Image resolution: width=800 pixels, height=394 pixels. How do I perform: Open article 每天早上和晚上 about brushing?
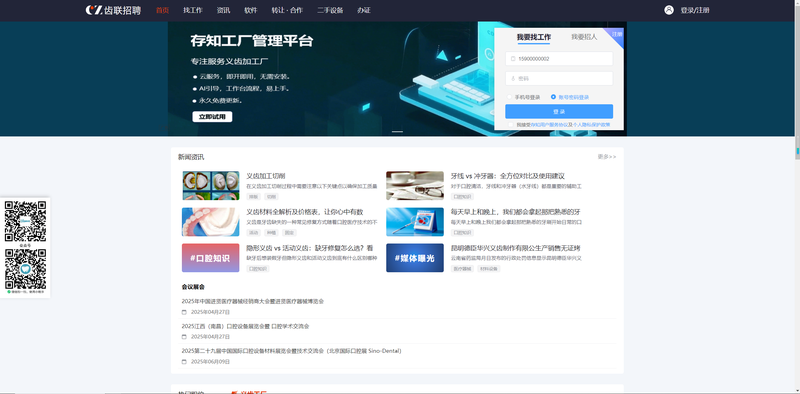click(515, 212)
